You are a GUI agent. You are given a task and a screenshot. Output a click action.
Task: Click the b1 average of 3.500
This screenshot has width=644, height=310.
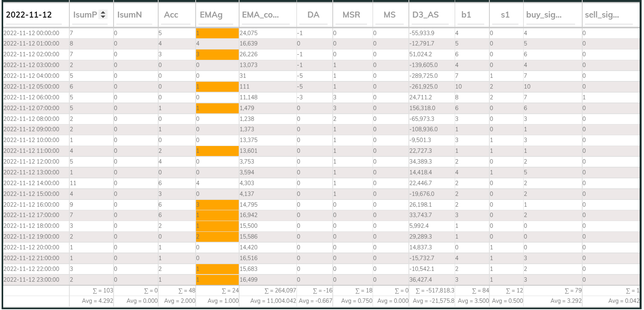(473, 301)
